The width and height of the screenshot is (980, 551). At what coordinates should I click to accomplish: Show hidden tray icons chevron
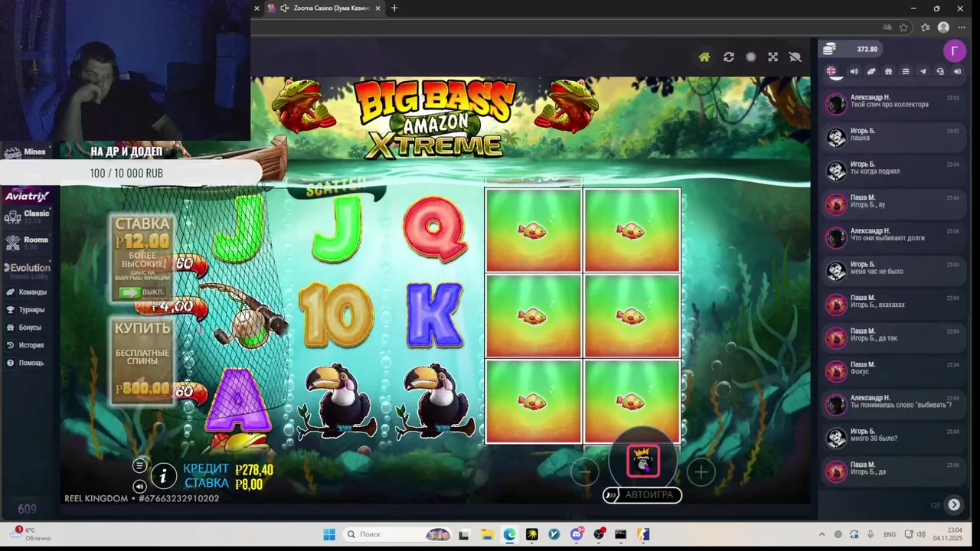tap(822, 534)
